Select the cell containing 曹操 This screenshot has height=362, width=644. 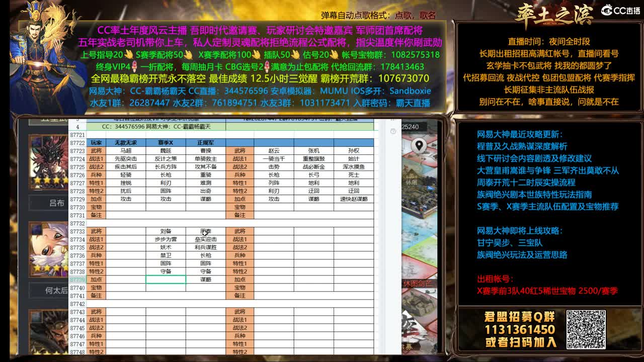click(206, 151)
